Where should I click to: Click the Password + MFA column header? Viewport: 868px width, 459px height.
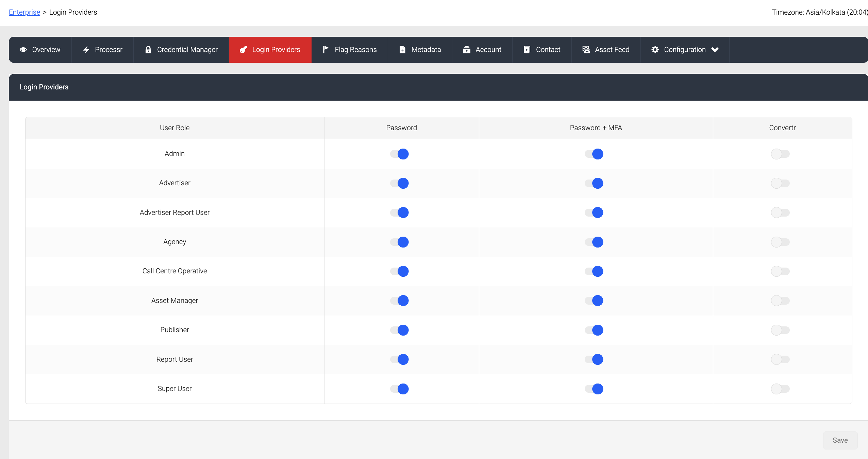click(x=596, y=128)
